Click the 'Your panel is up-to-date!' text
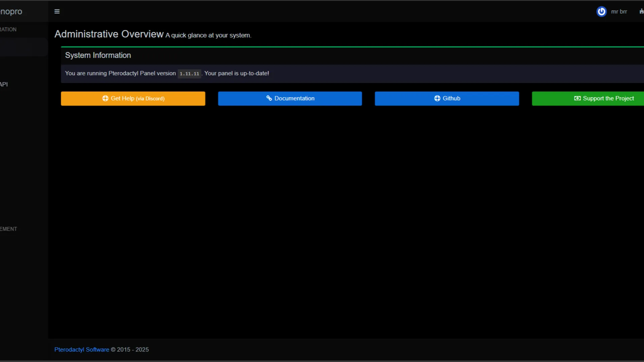 (236, 73)
